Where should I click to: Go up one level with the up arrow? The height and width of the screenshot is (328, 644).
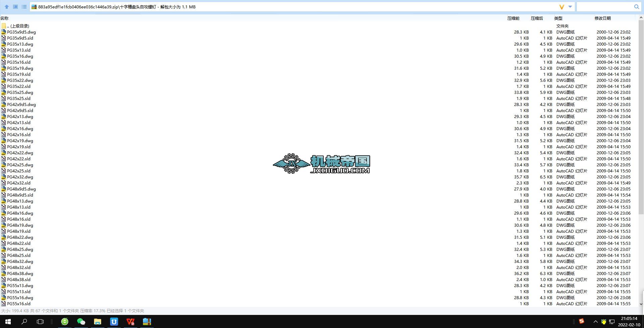tap(7, 7)
